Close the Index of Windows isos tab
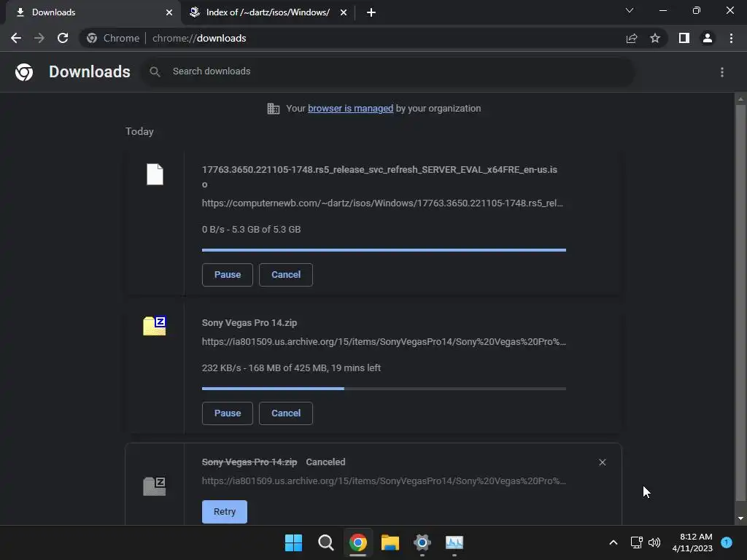The height and width of the screenshot is (560, 747). [x=344, y=12]
